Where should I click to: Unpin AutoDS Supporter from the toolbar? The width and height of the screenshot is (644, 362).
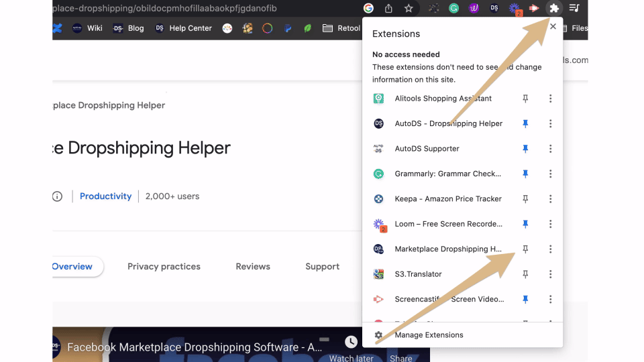point(525,149)
